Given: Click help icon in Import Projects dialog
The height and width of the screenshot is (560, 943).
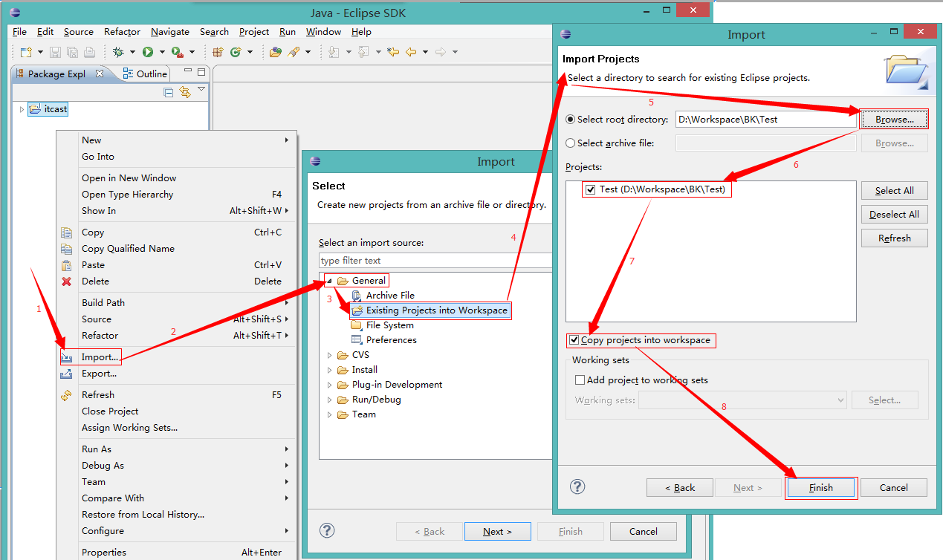Looking at the screenshot, I should 577,486.
